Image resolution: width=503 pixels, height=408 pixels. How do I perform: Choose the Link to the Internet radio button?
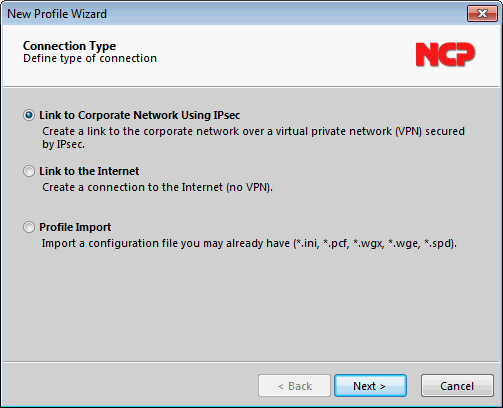[29, 171]
